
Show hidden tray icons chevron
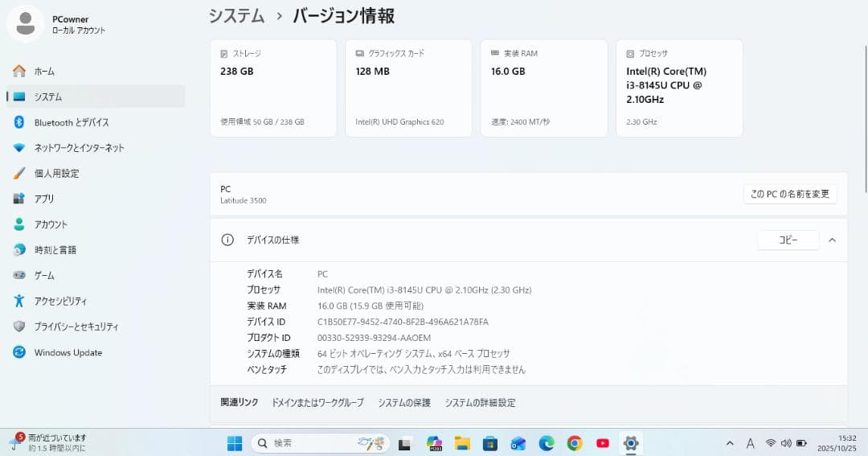(x=730, y=443)
